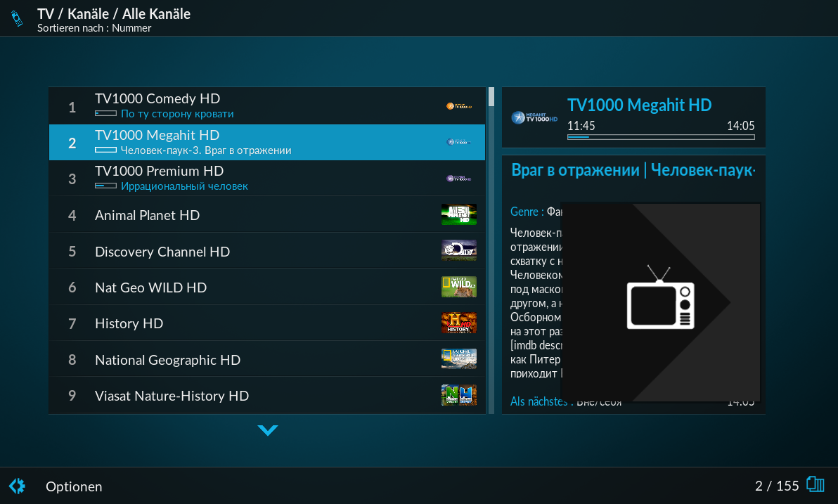Open the Optionen gear icon
Screen dimensions: 838x504
[x=17, y=486]
